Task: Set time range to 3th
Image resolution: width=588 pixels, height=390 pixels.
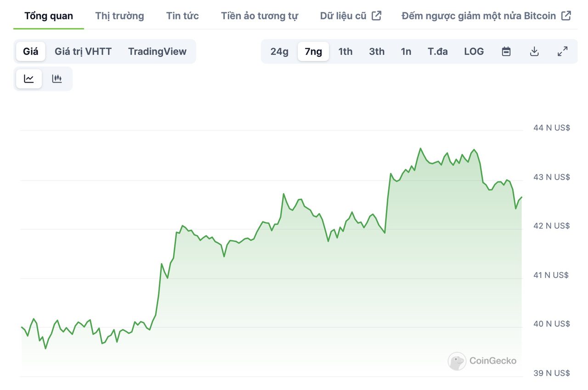Action: [377, 51]
